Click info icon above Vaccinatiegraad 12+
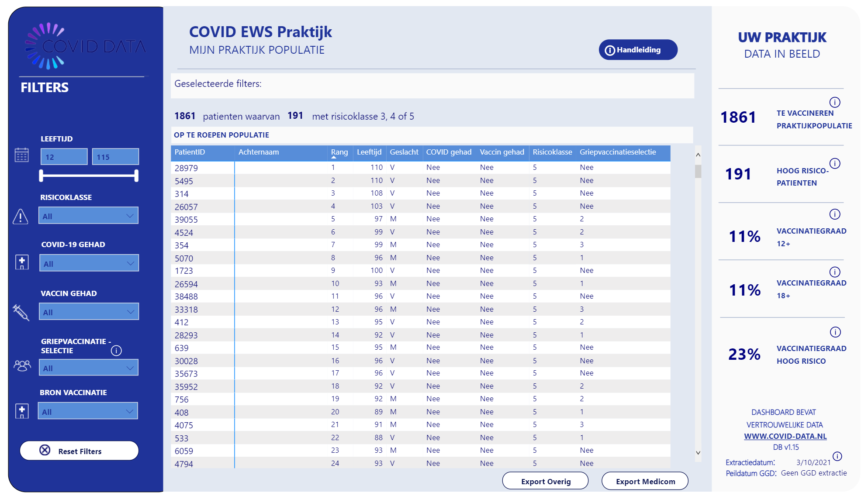 pos(834,214)
